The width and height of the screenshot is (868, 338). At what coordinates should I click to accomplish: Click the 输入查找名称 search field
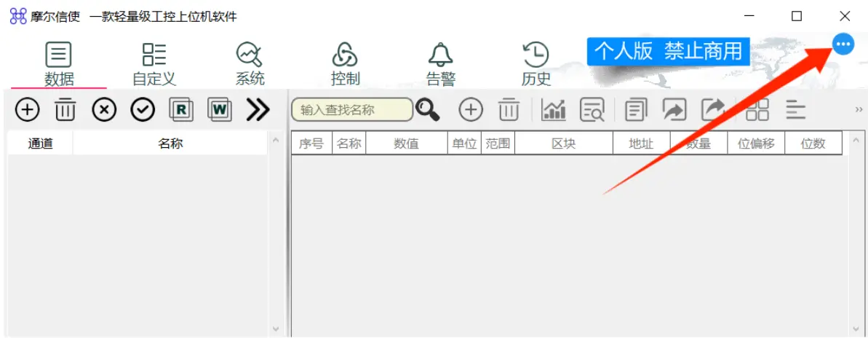352,110
